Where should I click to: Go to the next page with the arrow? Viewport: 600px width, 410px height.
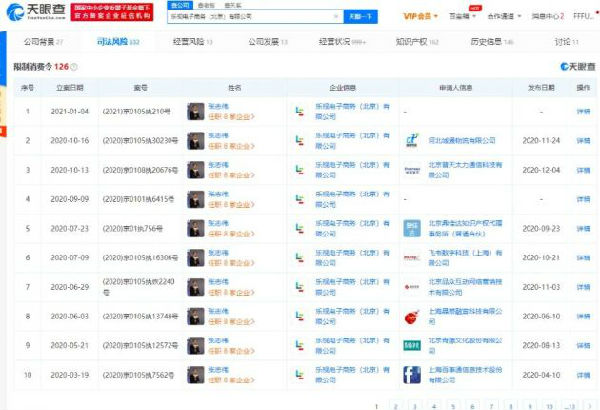pyautogui.click(x=589, y=406)
